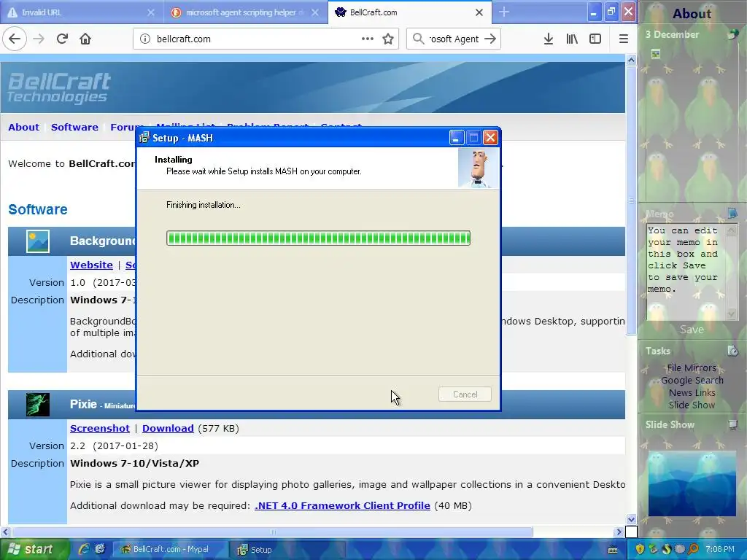Open a new tab with the plus button
This screenshot has width=747, height=560.
click(504, 12)
